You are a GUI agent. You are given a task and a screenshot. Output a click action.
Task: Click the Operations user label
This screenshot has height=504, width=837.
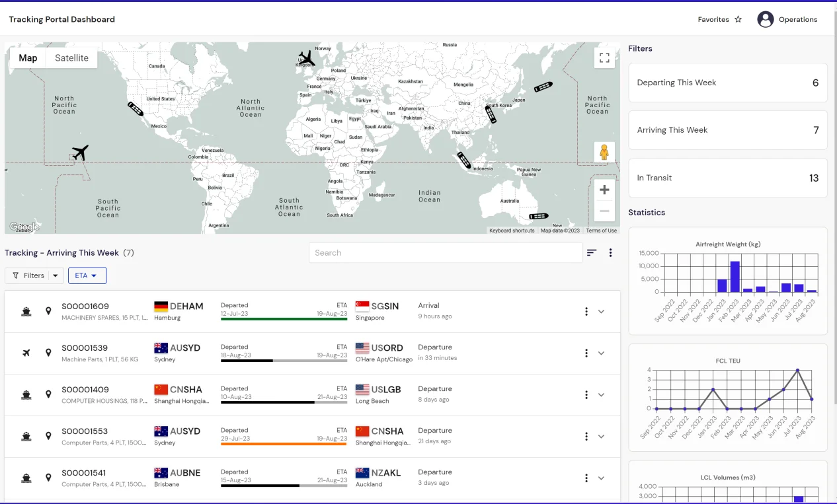click(798, 19)
